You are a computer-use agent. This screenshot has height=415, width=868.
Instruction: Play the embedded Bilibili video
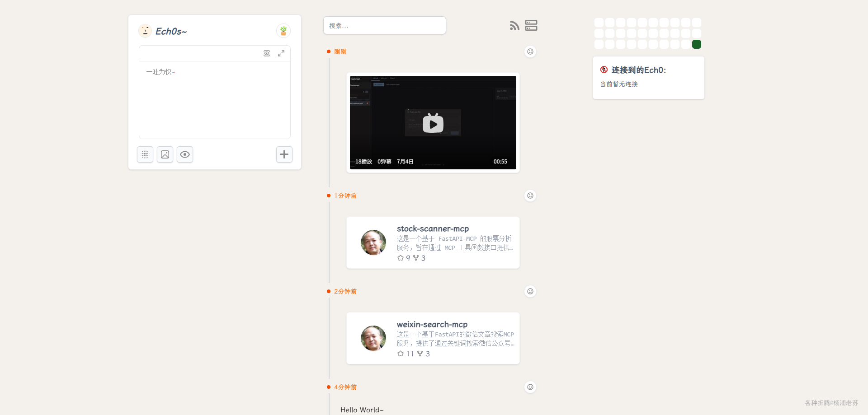[433, 123]
